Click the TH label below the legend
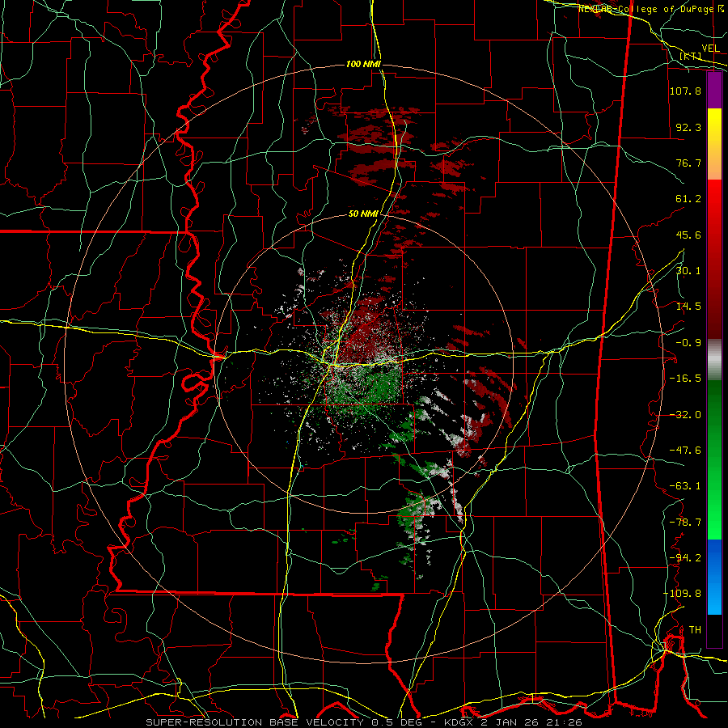728x728 pixels. point(695,630)
